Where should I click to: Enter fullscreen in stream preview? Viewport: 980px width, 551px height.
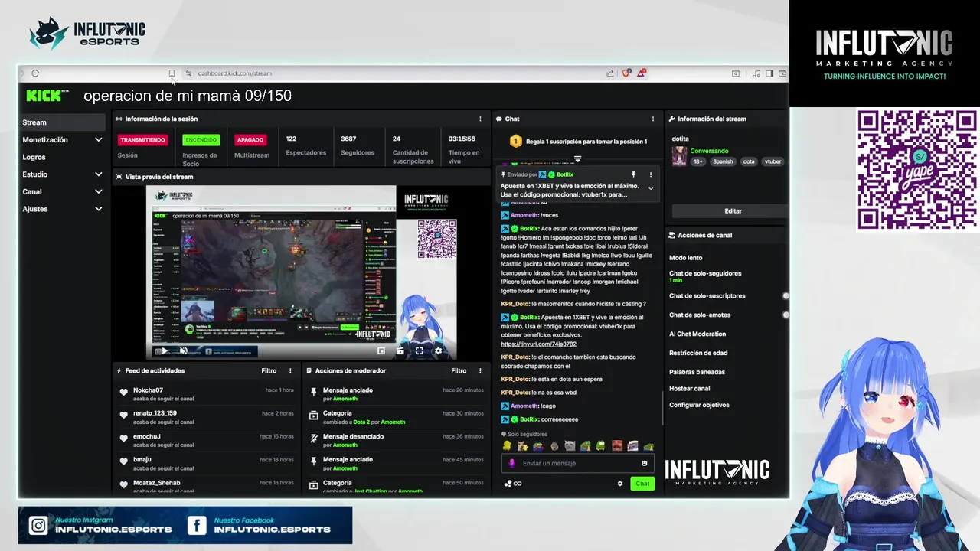point(419,351)
